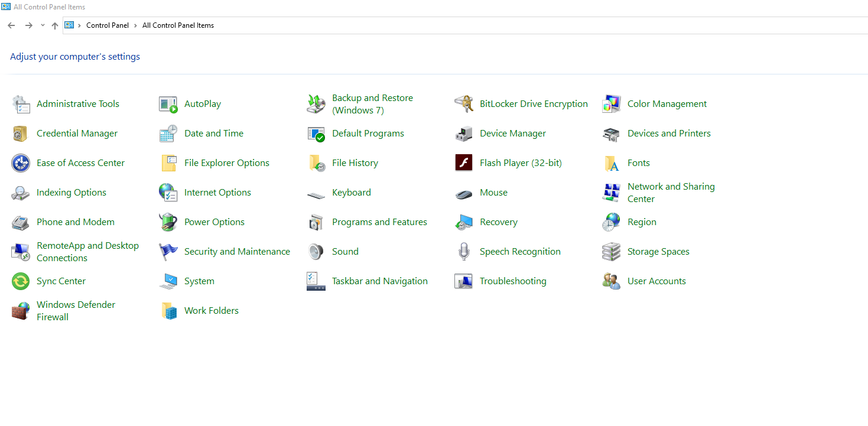Click the Recovery icon
The width and height of the screenshot is (868, 426).
pos(464,222)
